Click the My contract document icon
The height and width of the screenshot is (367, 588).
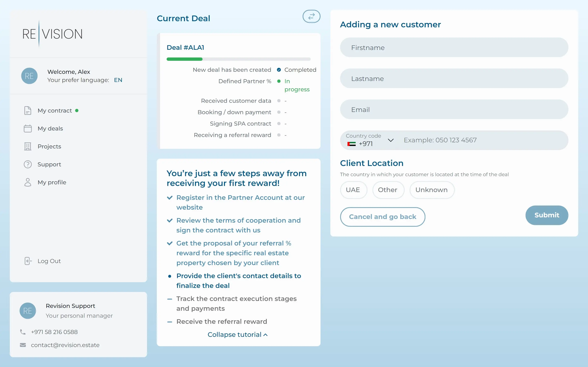28,111
